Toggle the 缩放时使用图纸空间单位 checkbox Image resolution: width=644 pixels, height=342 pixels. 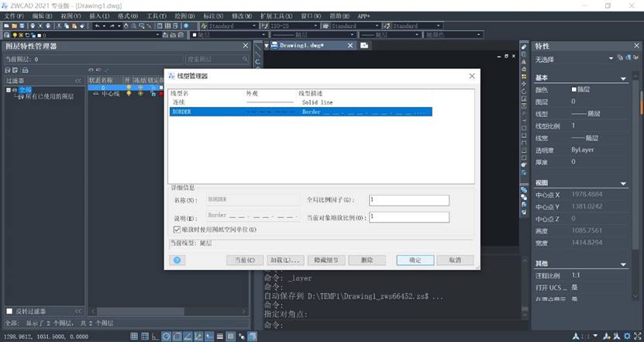tap(177, 230)
